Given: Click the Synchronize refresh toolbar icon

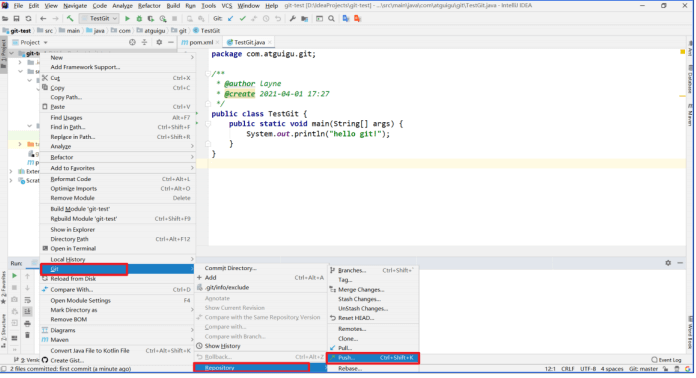Looking at the screenshot, I should [28, 19].
